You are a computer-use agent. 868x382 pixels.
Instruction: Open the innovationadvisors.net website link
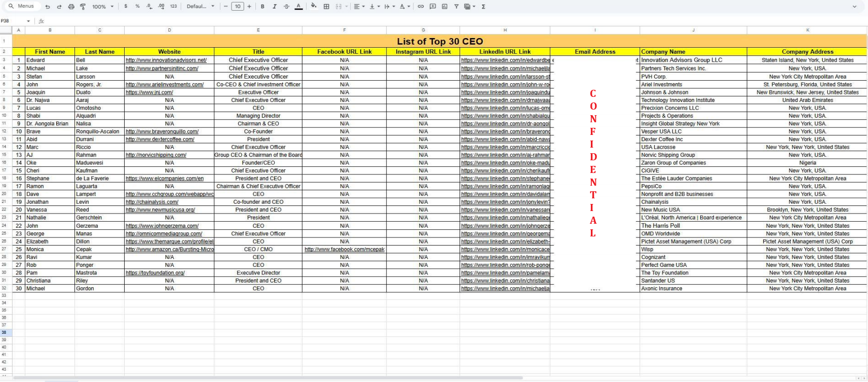point(166,60)
